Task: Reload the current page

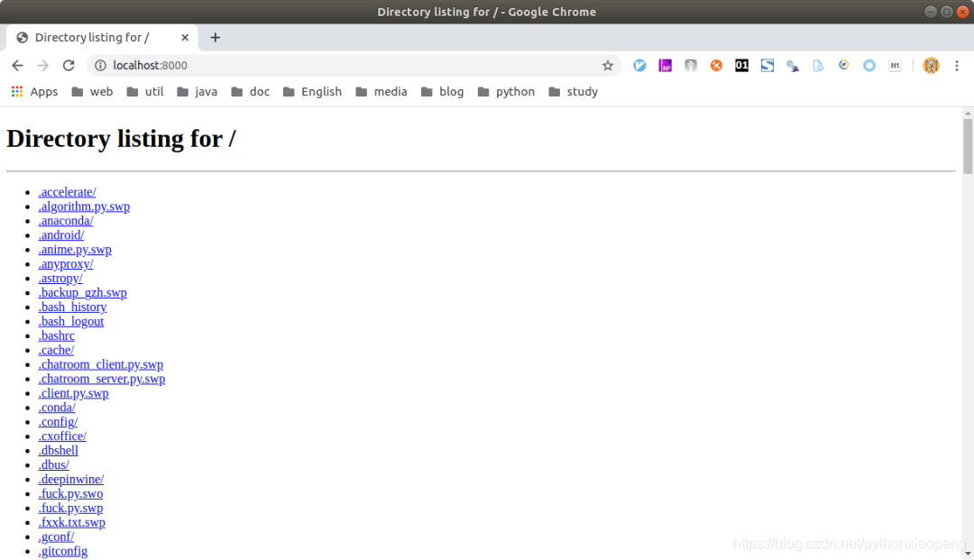Action: click(x=69, y=65)
